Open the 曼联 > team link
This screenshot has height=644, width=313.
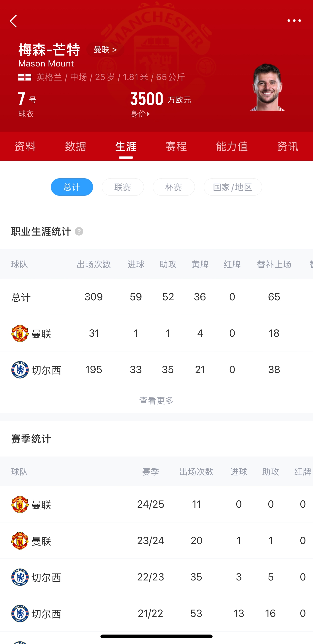click(105, 49)
